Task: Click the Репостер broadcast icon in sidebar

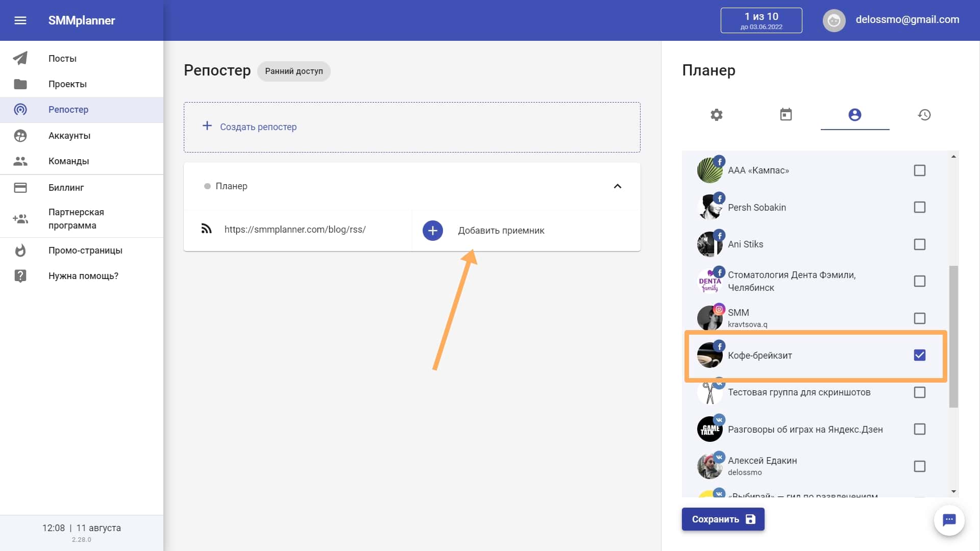Action: (x=20, y=110)
